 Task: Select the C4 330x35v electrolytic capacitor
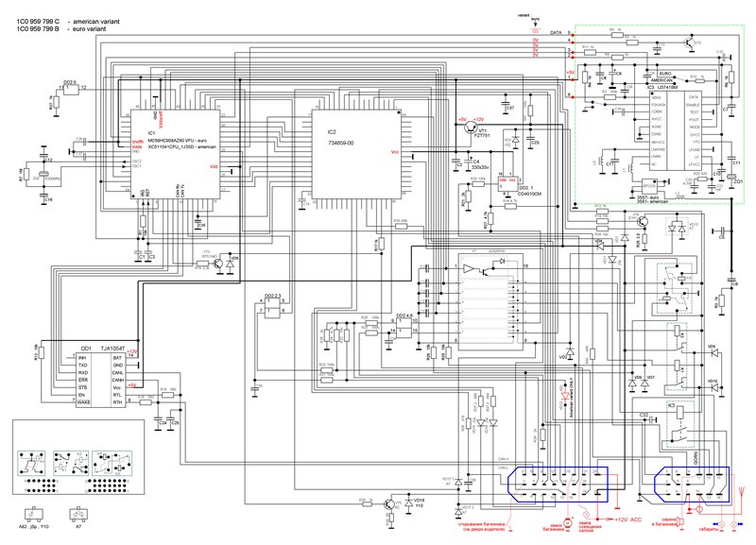(x=469, y=160)
